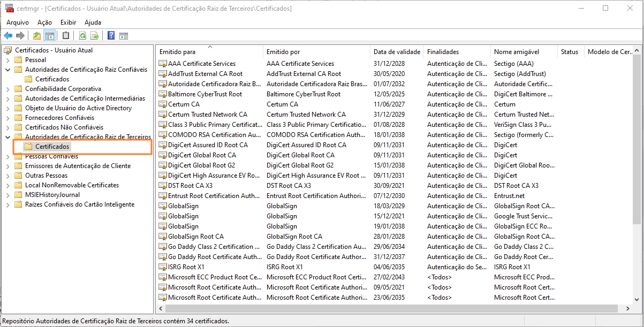644x327 pixels.
Task: Click folder icon next to Fornecedores Confiáveis
Action: coord(18,118)
